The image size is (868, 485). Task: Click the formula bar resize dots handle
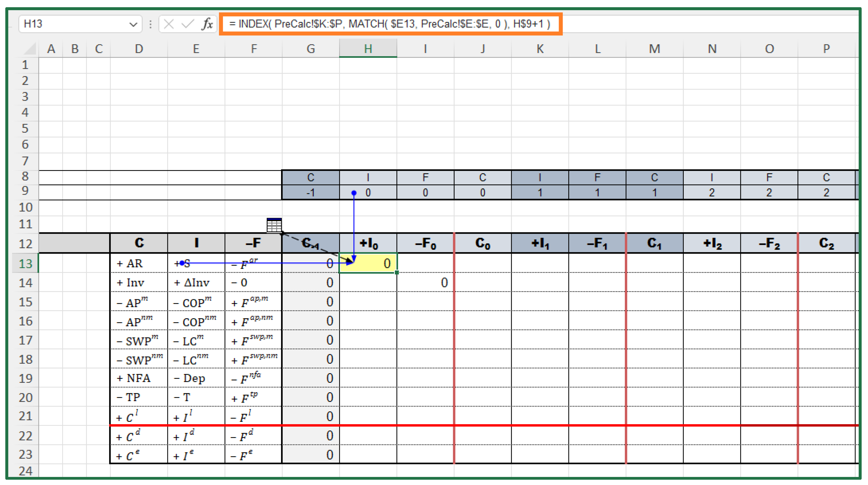click(150, 24)
